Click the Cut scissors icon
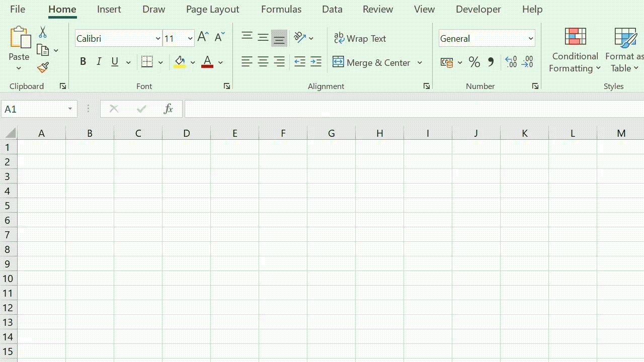Screen dimensions: 644x362 pyautogui.click(x=42, y=32)
